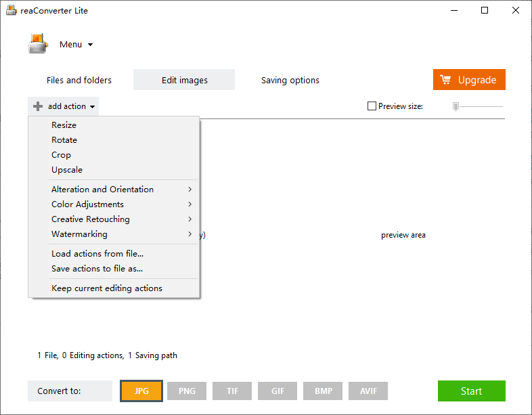
Task: Click the Menu dropdown arrow
Action: coord(90,45)
